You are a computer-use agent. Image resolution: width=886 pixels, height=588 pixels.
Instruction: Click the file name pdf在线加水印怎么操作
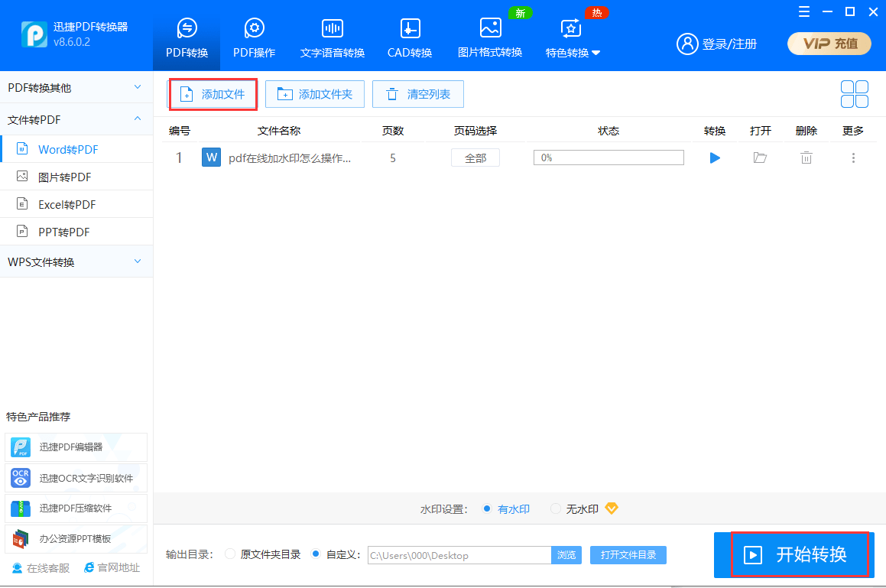pos(289,158)
